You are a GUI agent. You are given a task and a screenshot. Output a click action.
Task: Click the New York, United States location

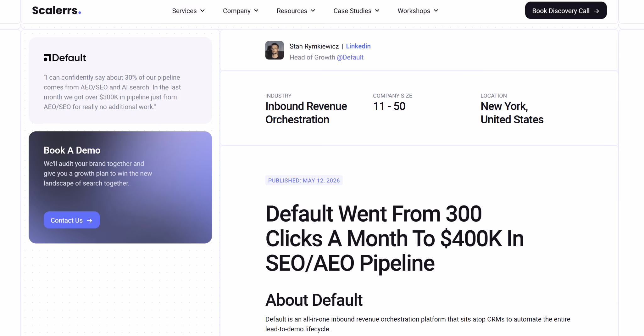coord(512,113)
